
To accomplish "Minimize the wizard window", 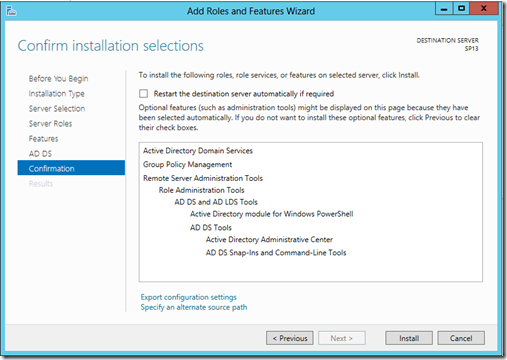I will [x=444, y=9].
